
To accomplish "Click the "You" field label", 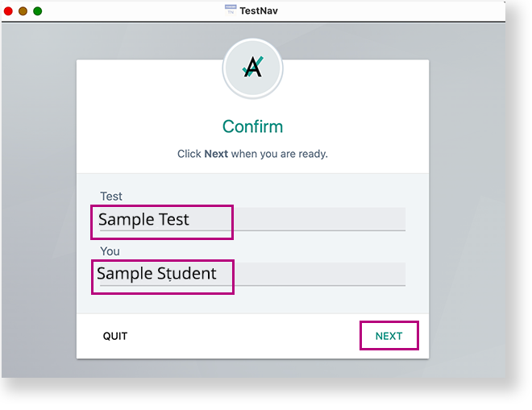I will pos(110,251).
